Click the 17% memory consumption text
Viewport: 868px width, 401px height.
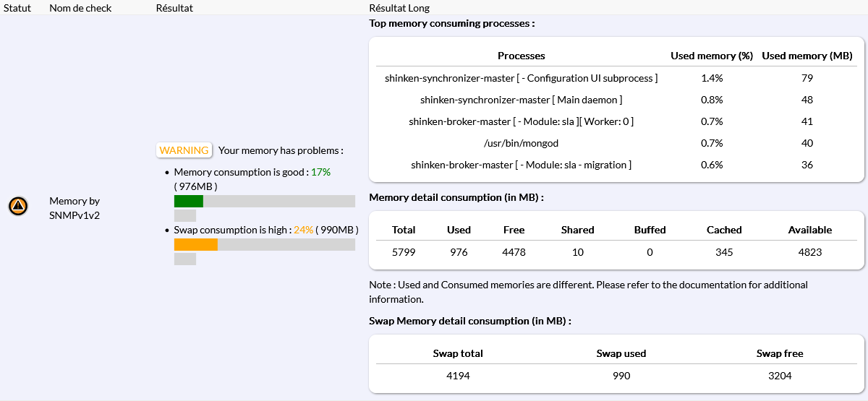coord(320,172)
